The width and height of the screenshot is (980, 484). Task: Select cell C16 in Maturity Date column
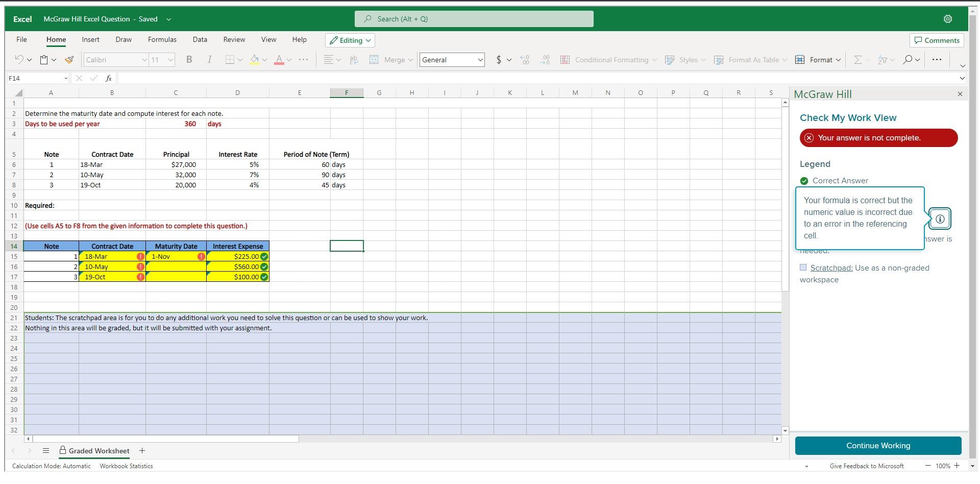pyautogui.click(x=176, y=267)
